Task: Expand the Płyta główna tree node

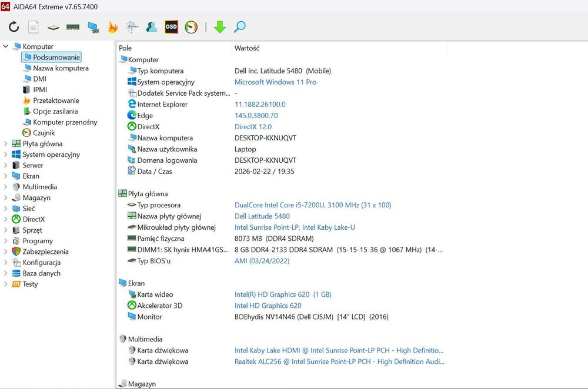Action: pyautogui.click(x=6, y=143)
